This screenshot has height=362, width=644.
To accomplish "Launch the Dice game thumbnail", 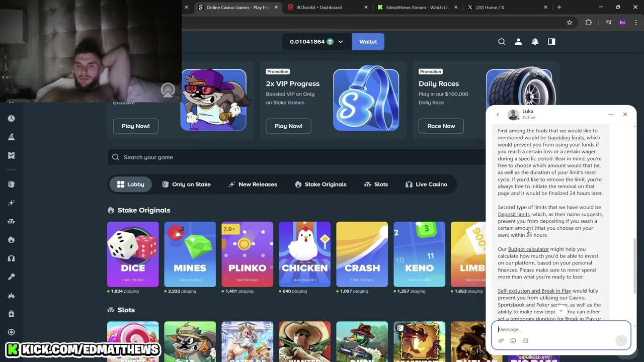I will pos(133,254).
